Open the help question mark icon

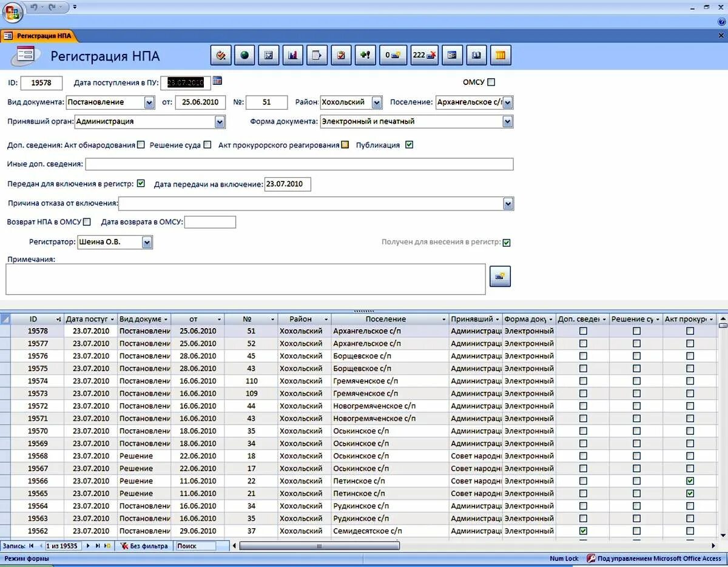721,21
